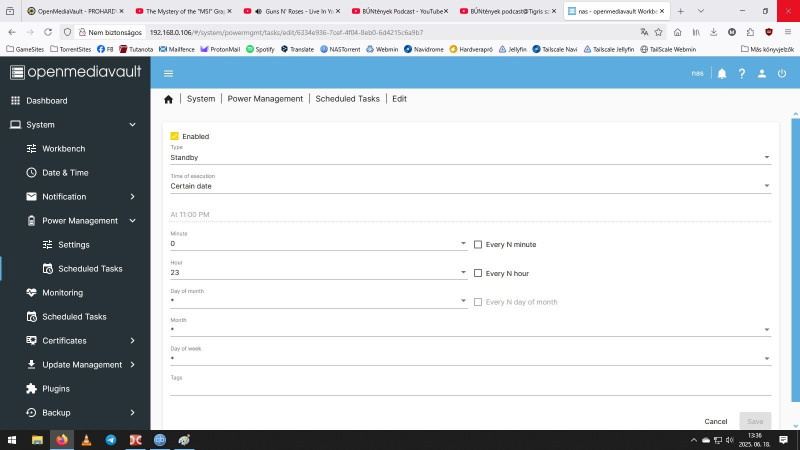Click Power Management in the breadcrumb
This screenshot has height=450, width=800.
(x=265, y=99)
